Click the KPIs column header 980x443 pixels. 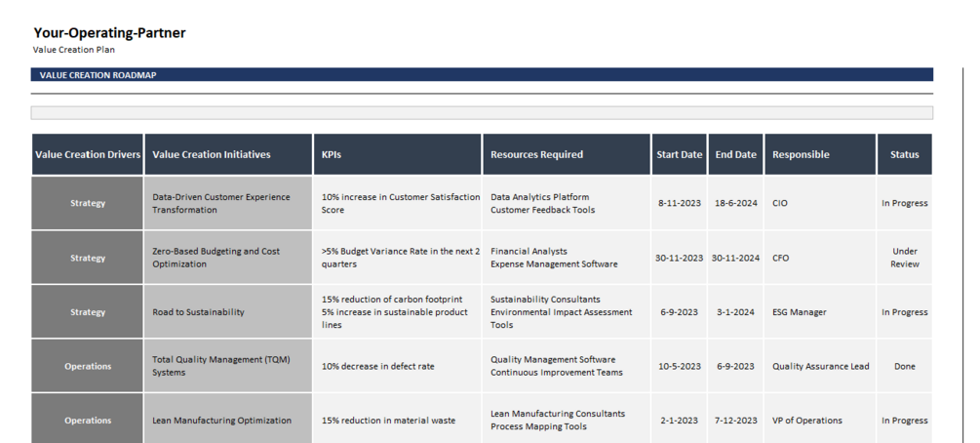398,154
